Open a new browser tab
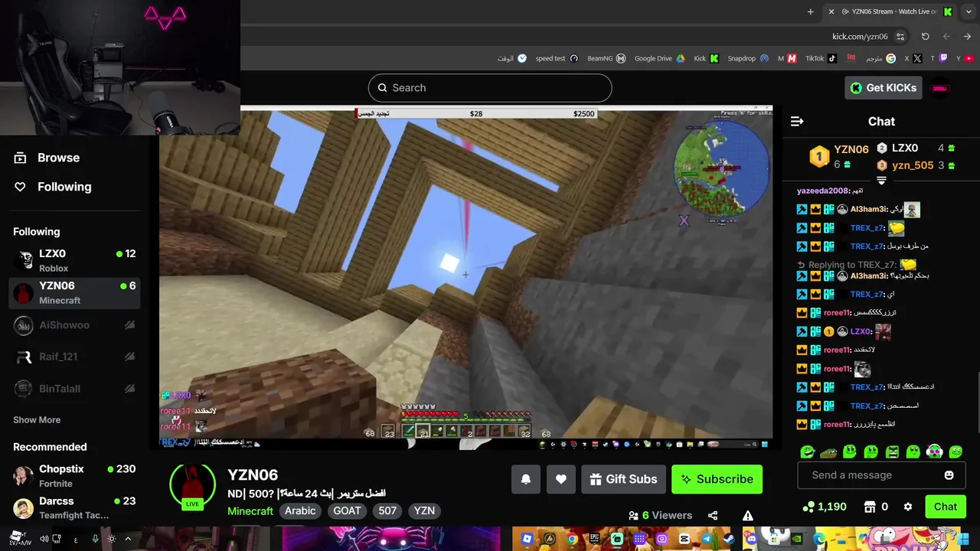This screenshot has width=980, height=551. point(810,11)
